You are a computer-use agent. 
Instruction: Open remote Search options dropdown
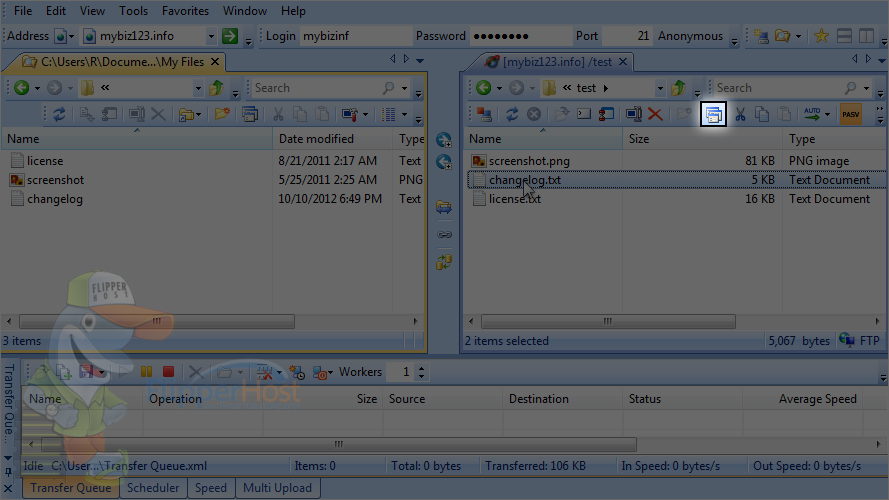point(866,88)
